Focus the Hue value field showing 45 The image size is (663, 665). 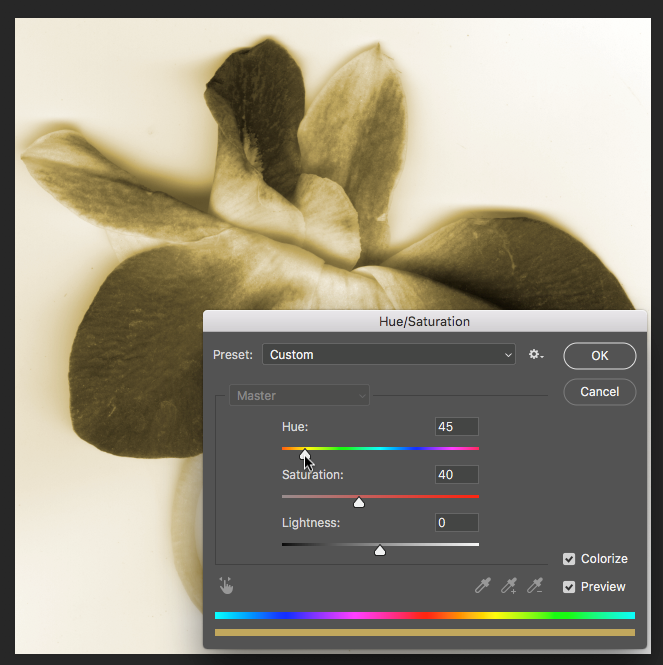[x=456, y=427]
